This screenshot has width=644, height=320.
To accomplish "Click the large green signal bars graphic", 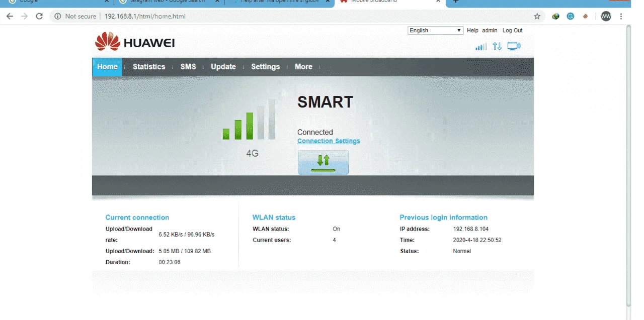I will [249, 119].
